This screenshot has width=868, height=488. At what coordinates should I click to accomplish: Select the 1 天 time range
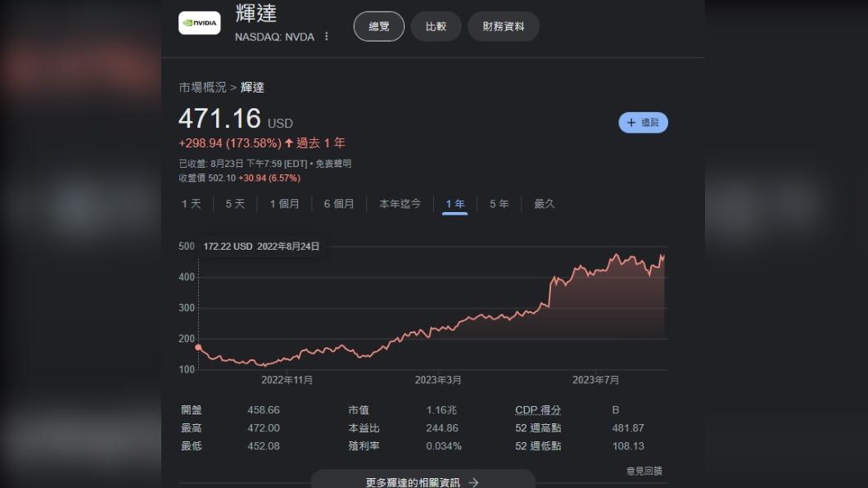(x=192, y=204)
